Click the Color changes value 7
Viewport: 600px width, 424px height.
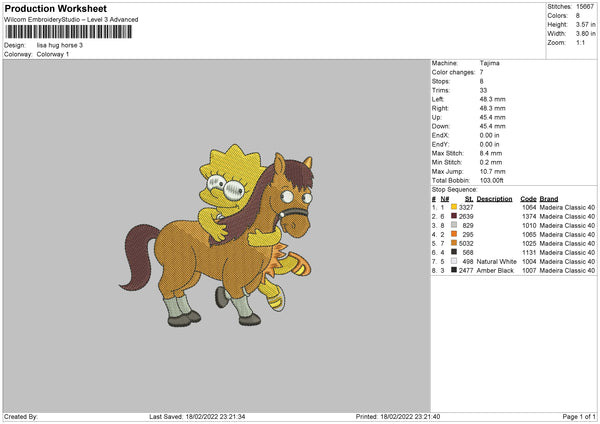[x=481, y=72]
